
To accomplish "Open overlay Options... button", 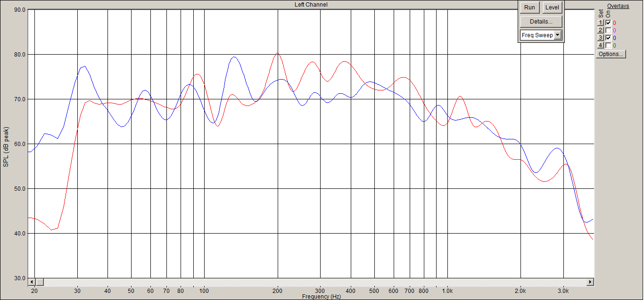I will pyautogui.click(x=611, y=54).
